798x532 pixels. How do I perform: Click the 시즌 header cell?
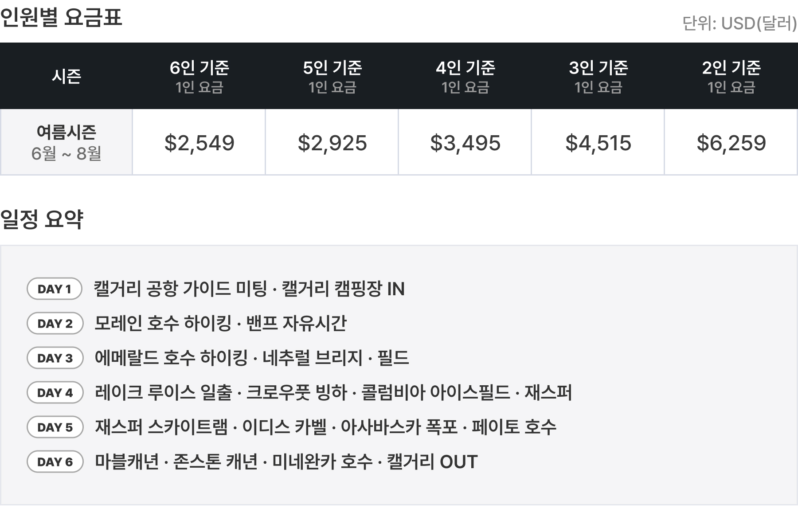pos(66,76)
